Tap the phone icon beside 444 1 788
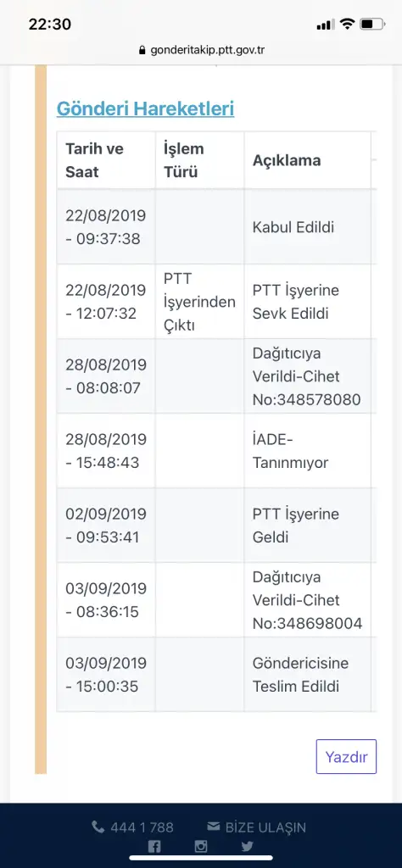This screenshot has width=402, height=868. [98, 827]
